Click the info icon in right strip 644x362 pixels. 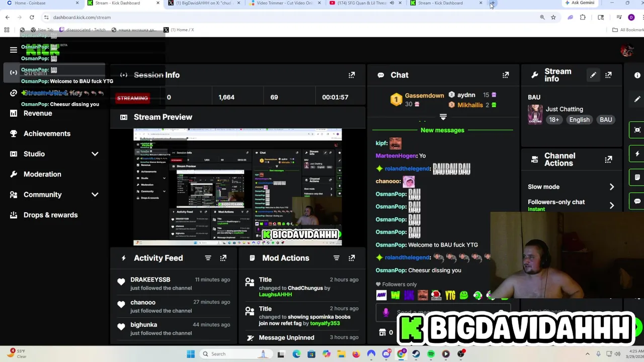coord(637,75)
